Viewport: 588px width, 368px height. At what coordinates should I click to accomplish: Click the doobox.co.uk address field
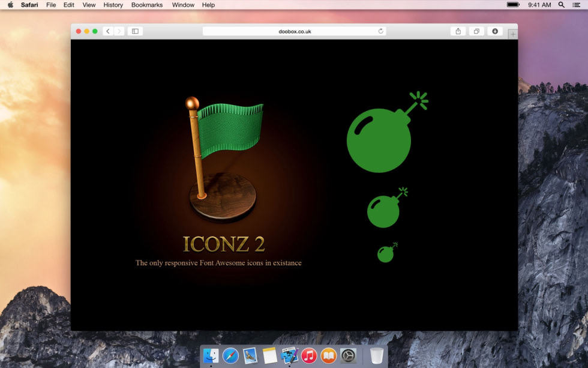click(295, 31)
